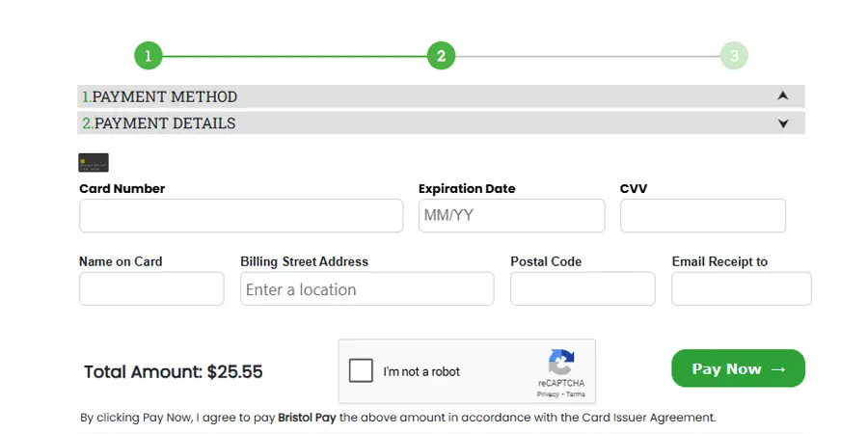The width and height of the screenshot is (868, 434).
Task: Click the Name on Card label
Action: 121,261
